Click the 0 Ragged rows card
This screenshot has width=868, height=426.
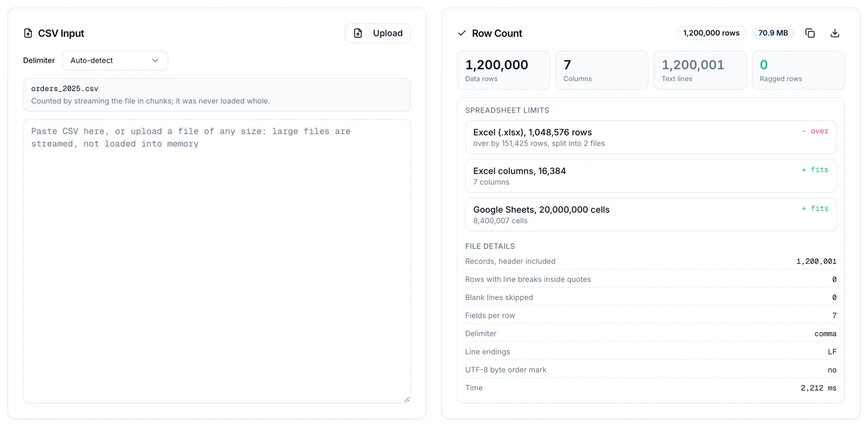point(798,70)
